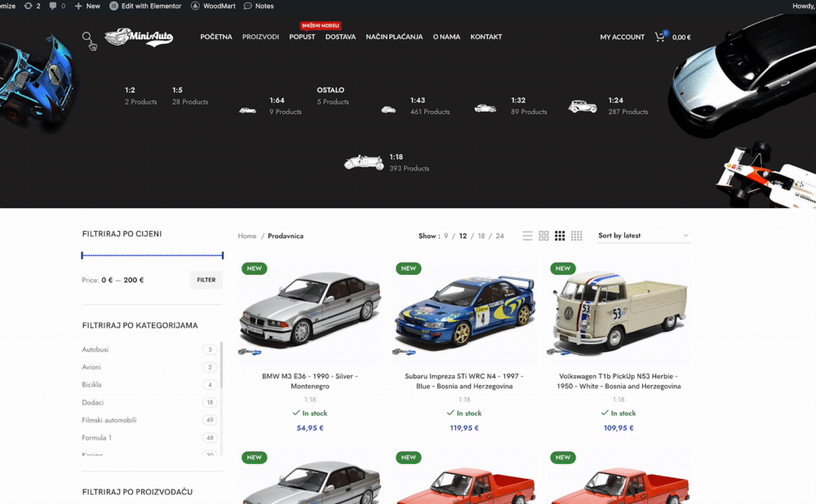This screenshot has width=816, height=504.
Task: Click the price range slider track
Action: [x=153, y=255]
